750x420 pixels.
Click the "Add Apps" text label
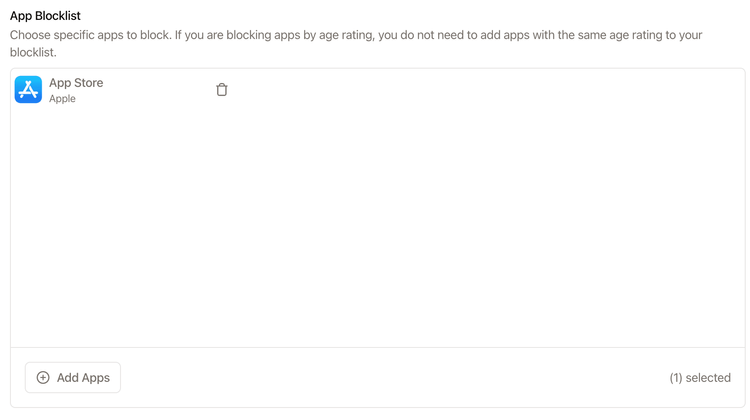(83, 377)
